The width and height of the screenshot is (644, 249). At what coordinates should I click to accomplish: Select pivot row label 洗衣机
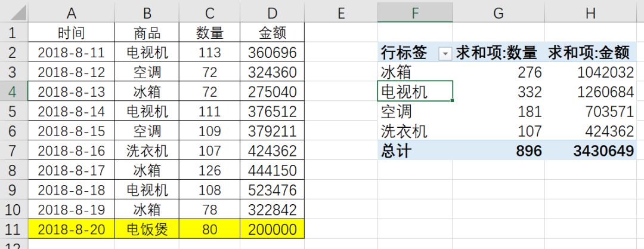coord(415,131)
